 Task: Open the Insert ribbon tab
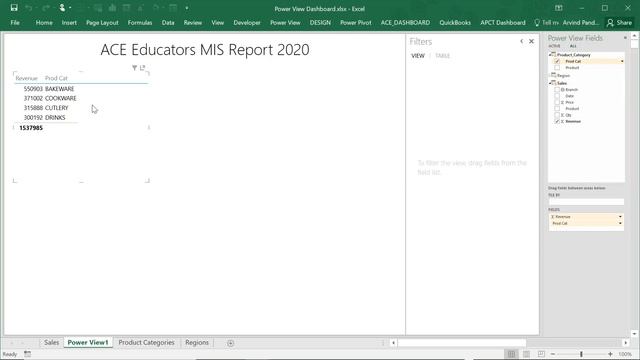[69, 23]
